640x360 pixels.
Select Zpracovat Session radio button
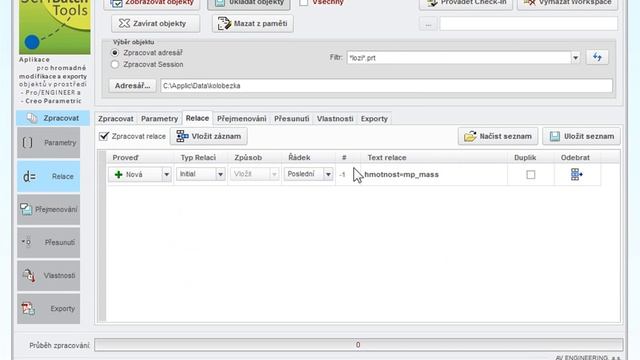click(115, 64)
